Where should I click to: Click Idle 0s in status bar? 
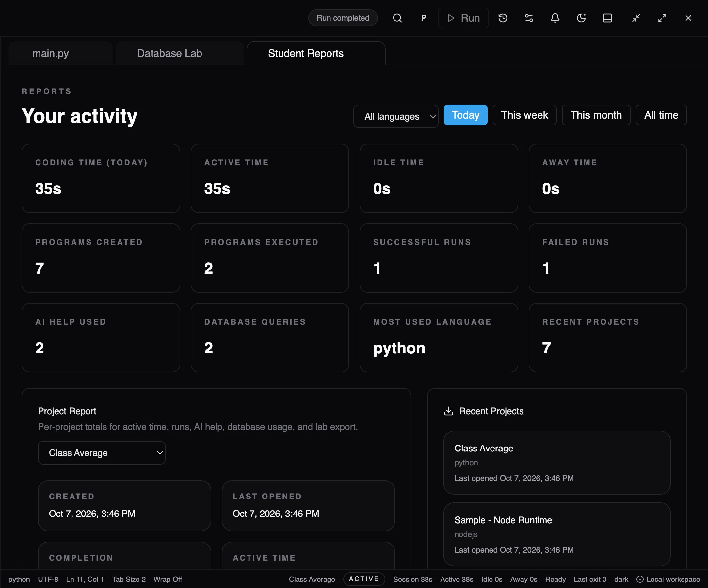[x=491, y=579]
